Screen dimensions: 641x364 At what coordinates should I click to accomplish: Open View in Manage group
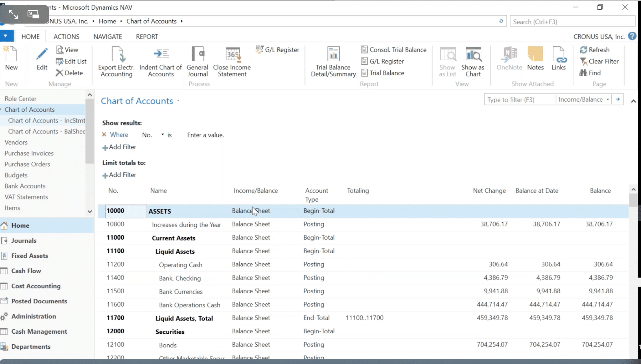[x=67, y=50]
